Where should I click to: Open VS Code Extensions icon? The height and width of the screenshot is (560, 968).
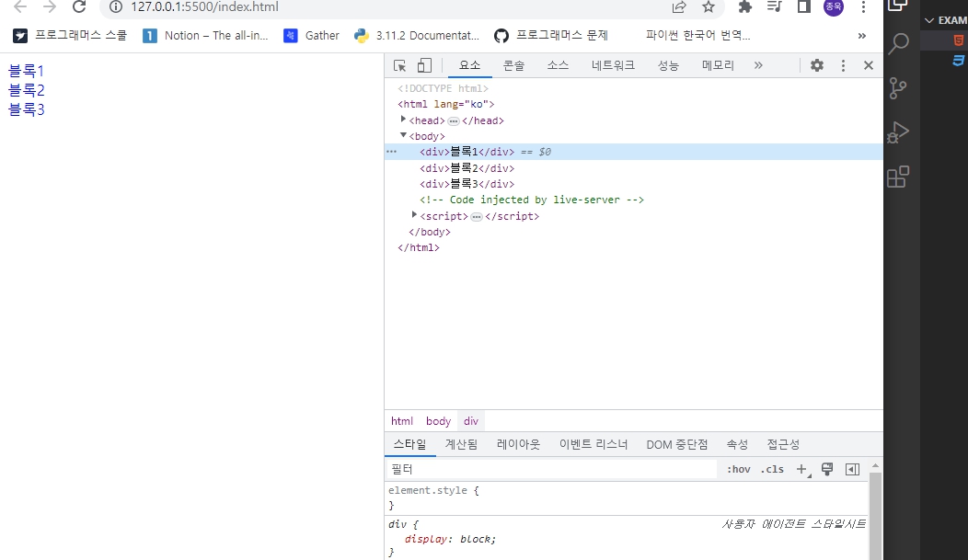pyautogui.click(x=898, y=177)
